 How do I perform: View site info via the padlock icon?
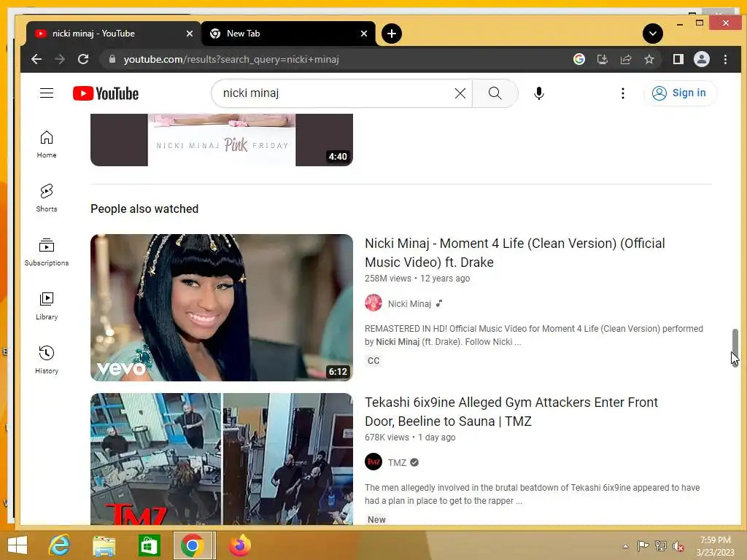(x=112, y=59)
